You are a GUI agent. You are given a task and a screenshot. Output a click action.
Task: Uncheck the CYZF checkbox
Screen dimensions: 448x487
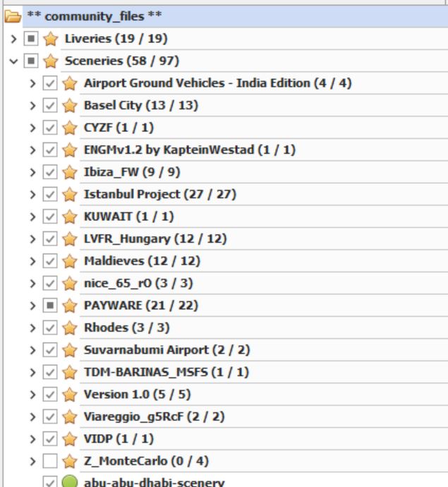click(50, 128)
